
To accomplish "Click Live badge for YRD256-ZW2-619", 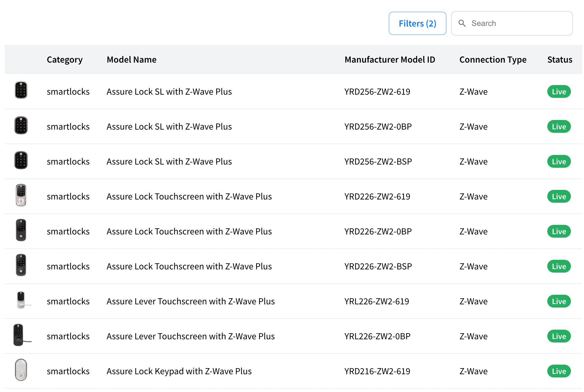I will [559, 92].
